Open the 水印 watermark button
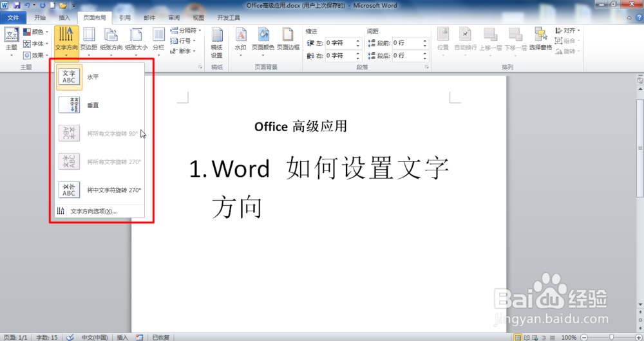Image resolution: width=644 pixels, height=341 pixels. click(x=240, y=42)
